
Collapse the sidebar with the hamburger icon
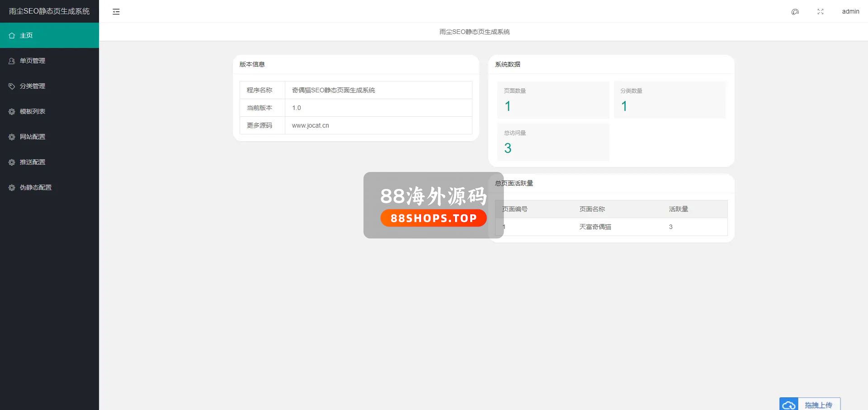tap(116, 12)
